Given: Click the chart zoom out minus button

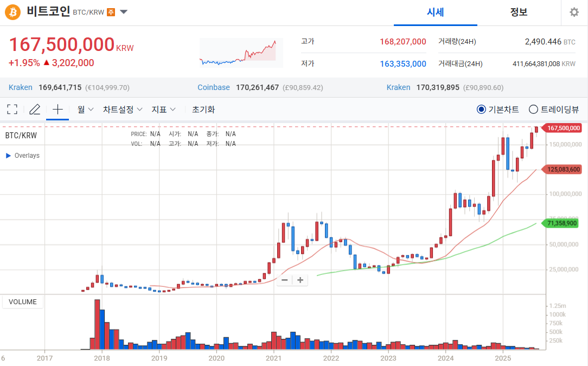Looking at the screenshot, I should pyautogui.click(x=284, y=280).
